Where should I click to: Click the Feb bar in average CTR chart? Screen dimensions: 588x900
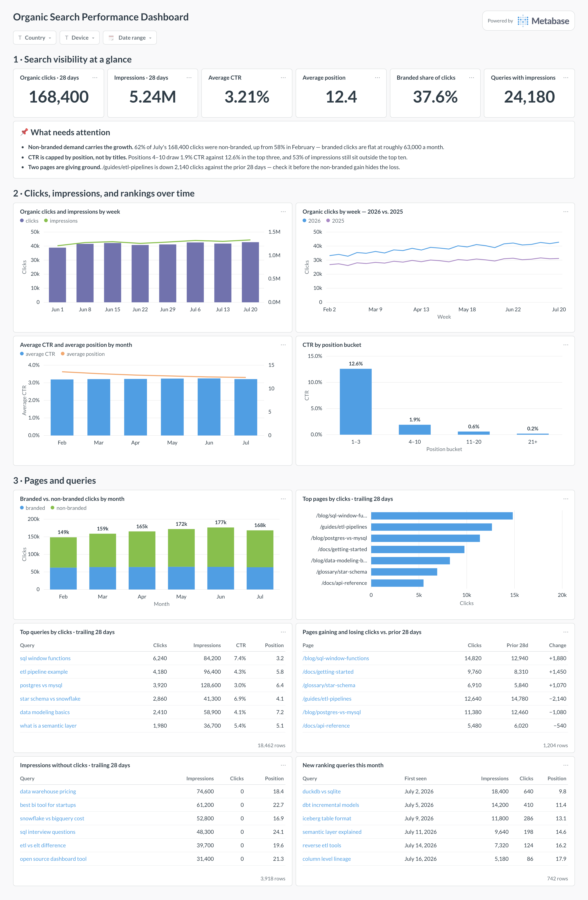click(x=62, y=407)
